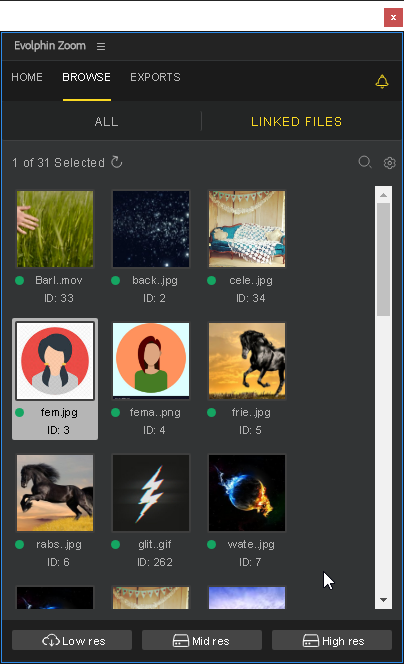Screen dimensions: 404x664
Task: Open the search magnifier icon
Action: (x=365, y=162)
